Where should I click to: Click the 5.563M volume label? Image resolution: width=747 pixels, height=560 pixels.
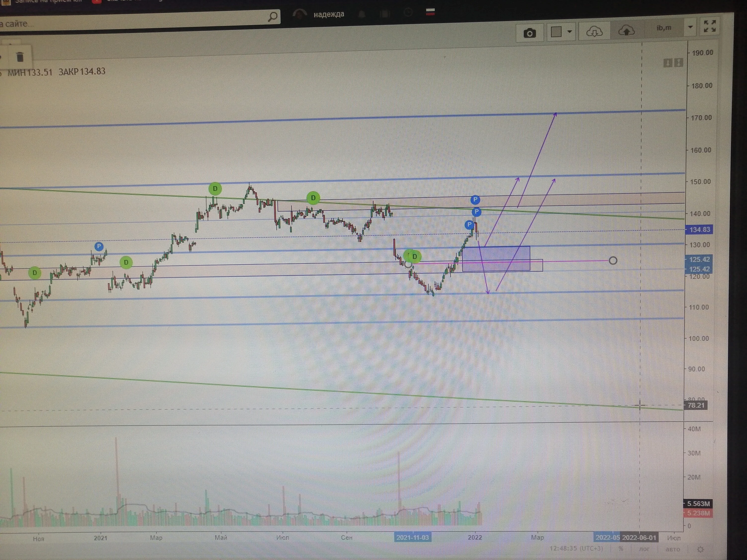698,504
